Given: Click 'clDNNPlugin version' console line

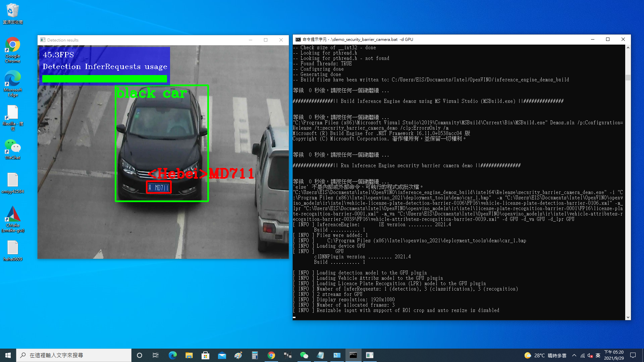Looking at the screenshot, I should (362, 257).
